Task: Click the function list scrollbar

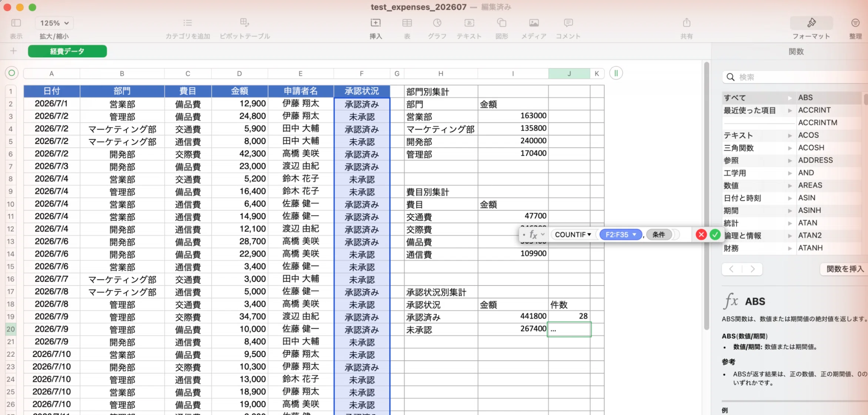Action: 866,99
